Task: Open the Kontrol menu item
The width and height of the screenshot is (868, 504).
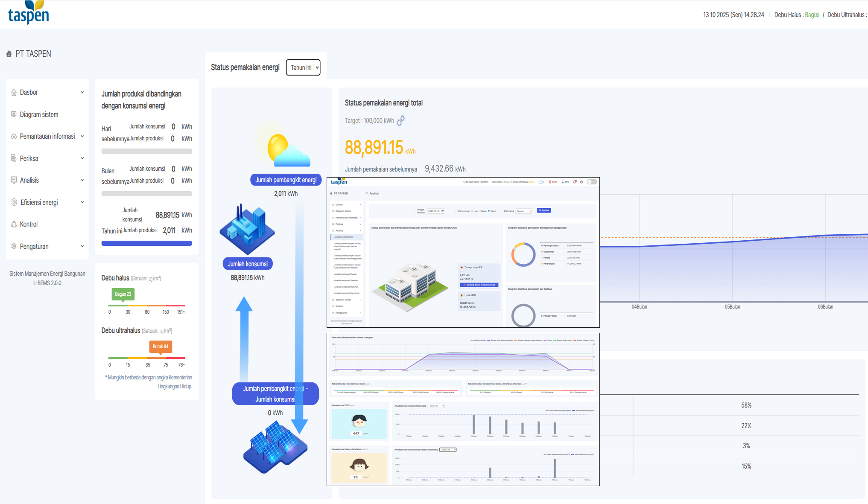Action: coord(29,224)
